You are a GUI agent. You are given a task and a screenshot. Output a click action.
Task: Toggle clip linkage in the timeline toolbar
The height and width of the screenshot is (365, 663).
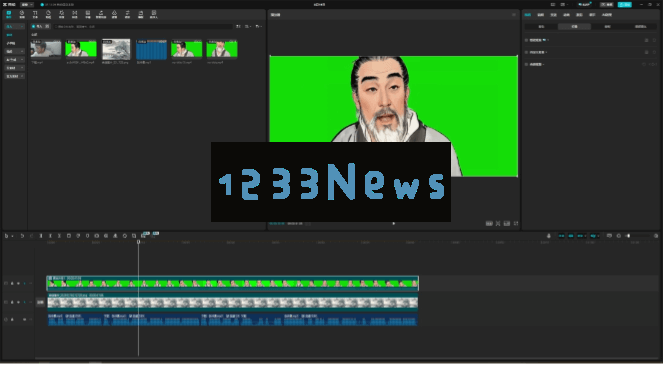tap(581, 236)
